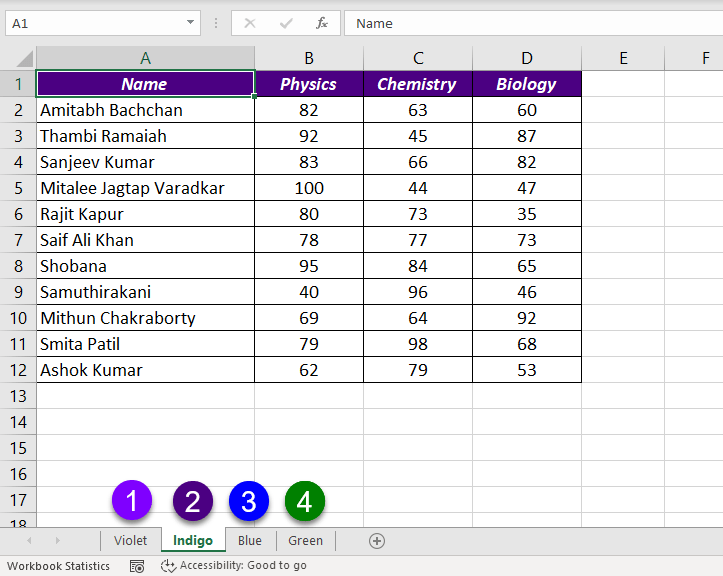Screen dimensions: 723x576
Task: Click the macro recording status bar icon
Action: tap(137, 566)
